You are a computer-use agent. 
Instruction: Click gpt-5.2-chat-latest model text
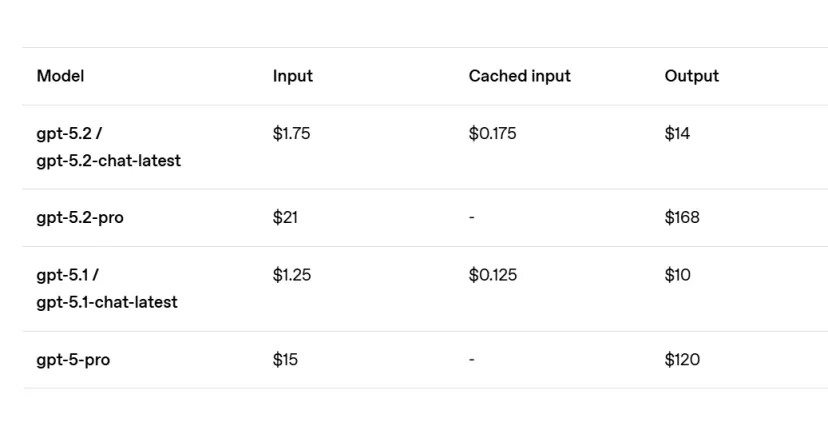[x=108, y=161]
